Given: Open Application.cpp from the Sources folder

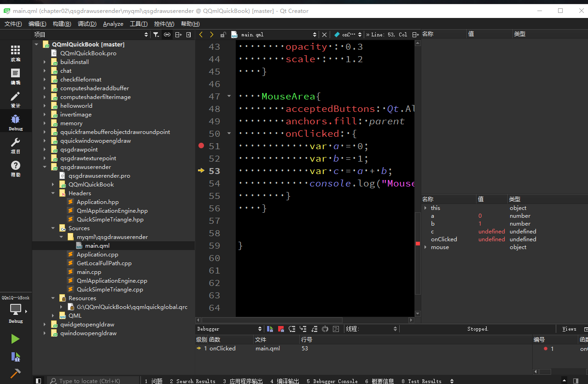Looking at the screenshot, I should 97,255.
